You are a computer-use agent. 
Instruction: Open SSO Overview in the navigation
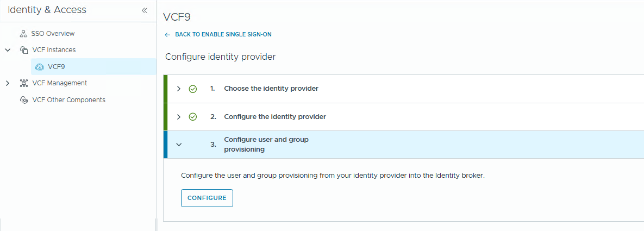pyautogui.click(x=53, y=34)
